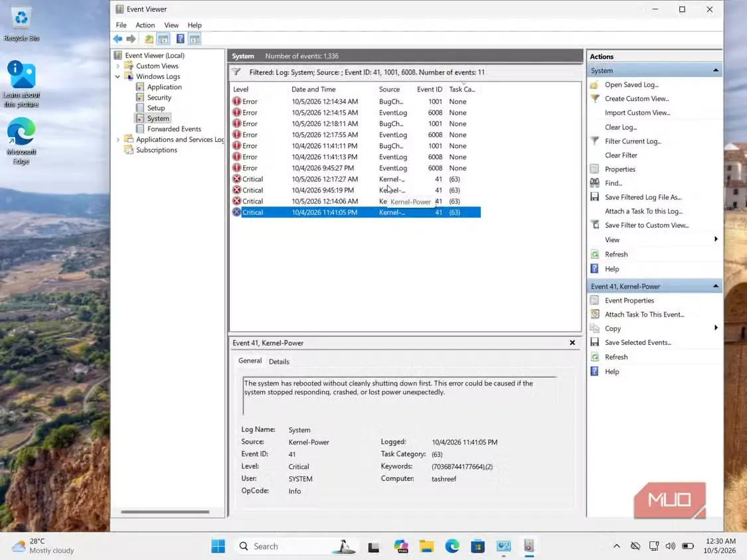The image size is (747, 560).
Task: Click Save Filter to Custom View icon
Action: [594, 225]
